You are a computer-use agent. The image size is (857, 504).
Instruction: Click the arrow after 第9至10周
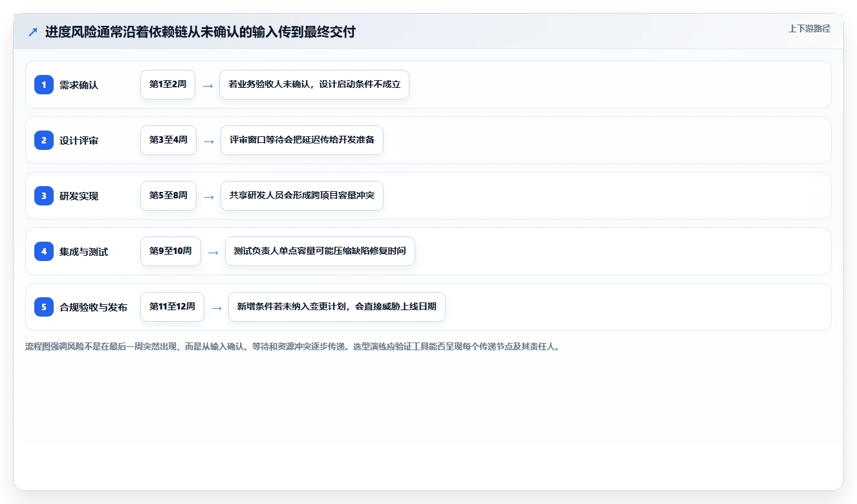pos(213,252)
